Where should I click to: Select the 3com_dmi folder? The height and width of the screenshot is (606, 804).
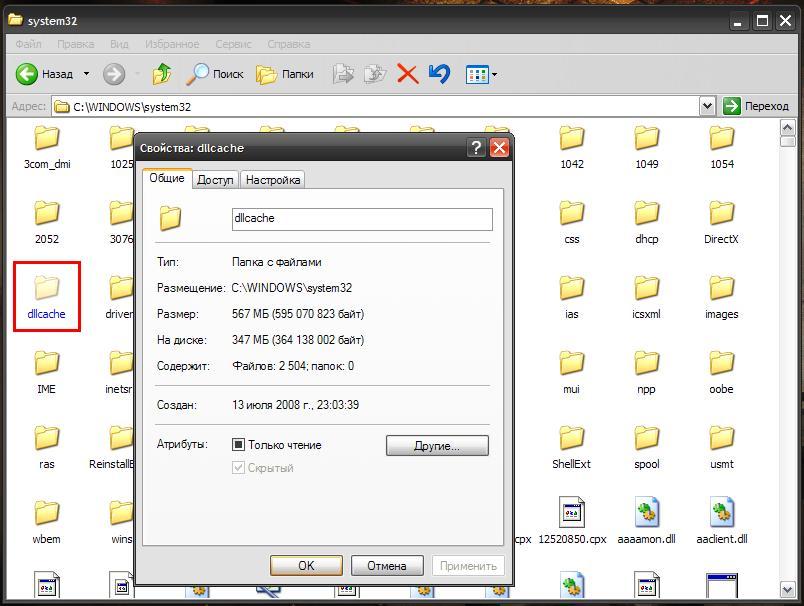tap(47, 148)
